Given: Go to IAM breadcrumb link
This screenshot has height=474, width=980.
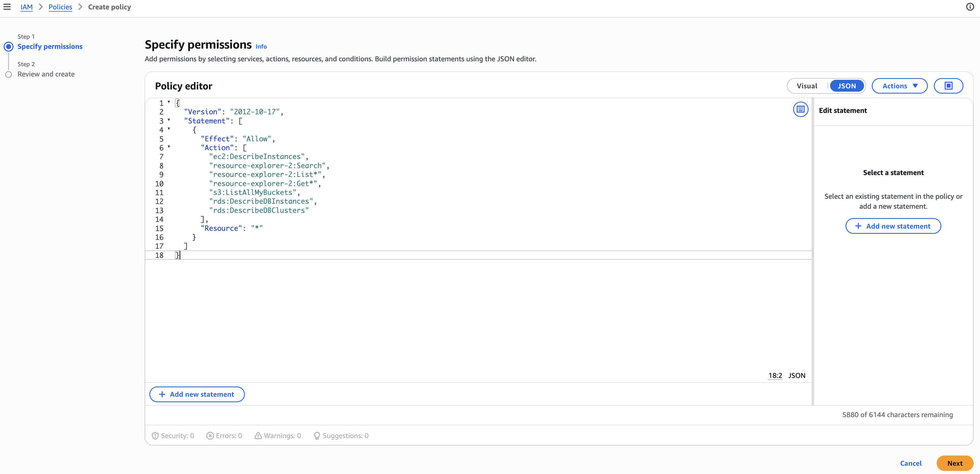Looking at the screenshot, I should 26,7.
